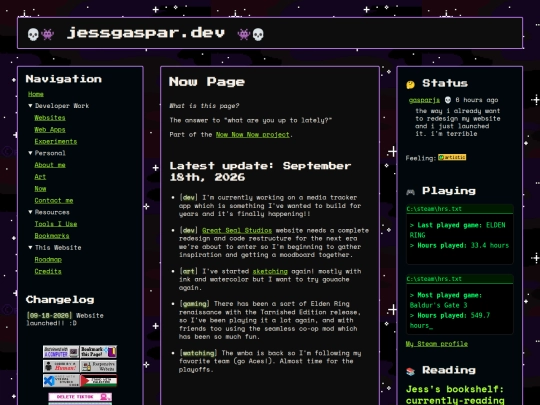Click the 'Delete TikTok' badge

[80, 397]
